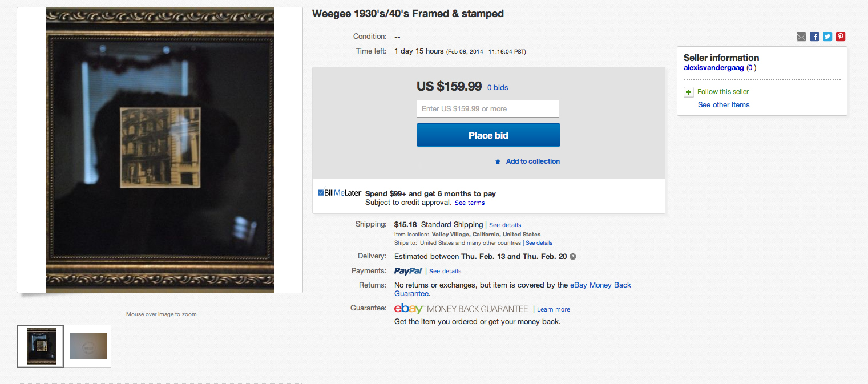The width and height of the screenshot is (868, 384).
Task: Open the 0 bids link
Action: tap(497, 88)
